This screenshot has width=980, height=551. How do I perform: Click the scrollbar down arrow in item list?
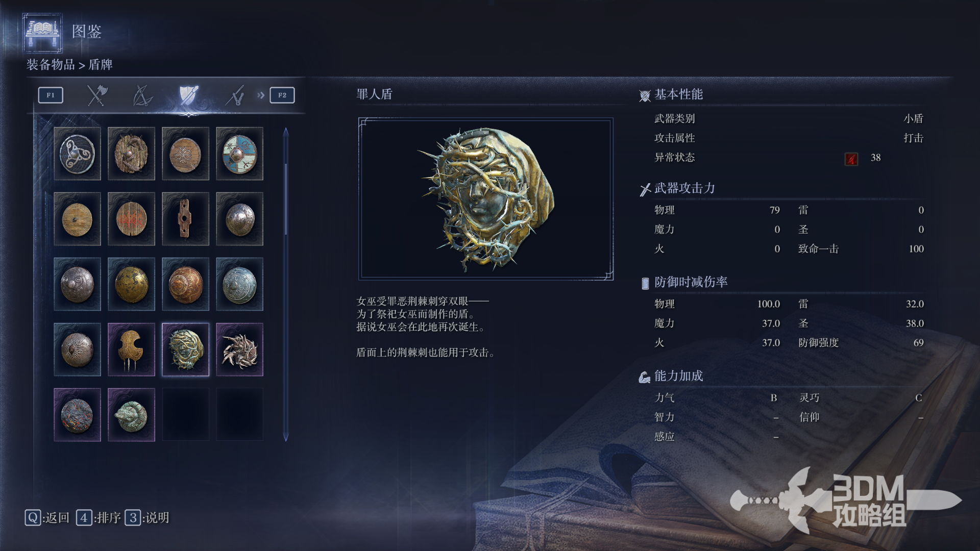286,437
